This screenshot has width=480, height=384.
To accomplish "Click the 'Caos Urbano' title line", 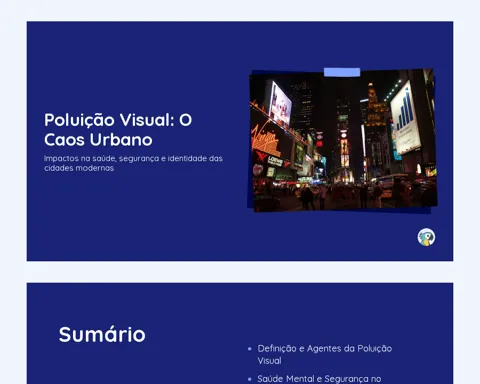I will [98, 140].
